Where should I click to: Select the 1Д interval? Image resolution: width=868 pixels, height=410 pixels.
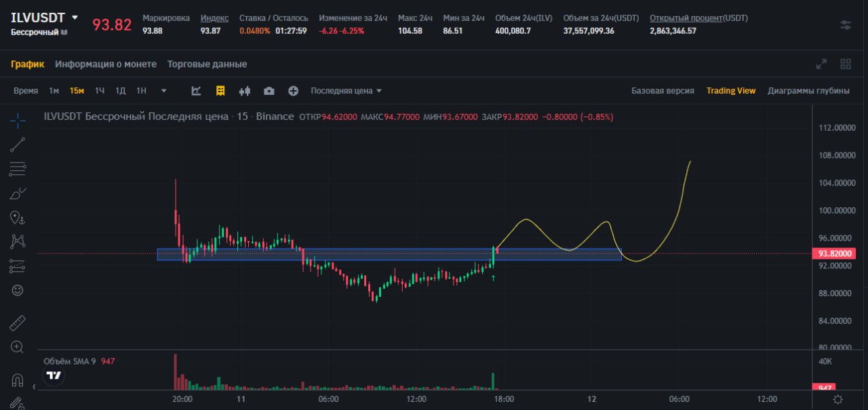click(121, 91)
